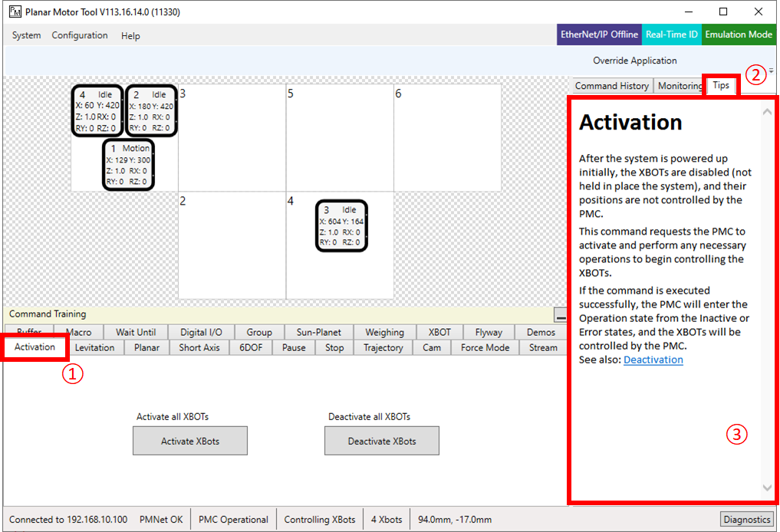Open the Levitation command tab
The height and width of the screenshot is (532, 780).
click(x=94, y=347)
